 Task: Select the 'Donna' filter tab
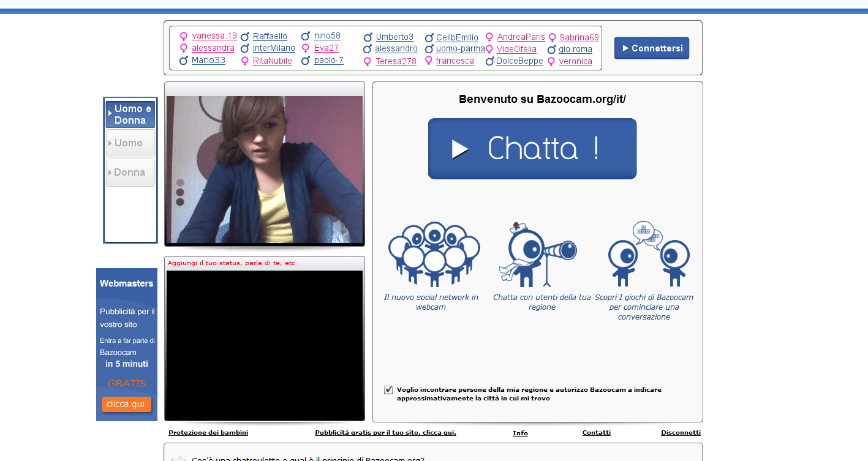(x=130, y=173)
